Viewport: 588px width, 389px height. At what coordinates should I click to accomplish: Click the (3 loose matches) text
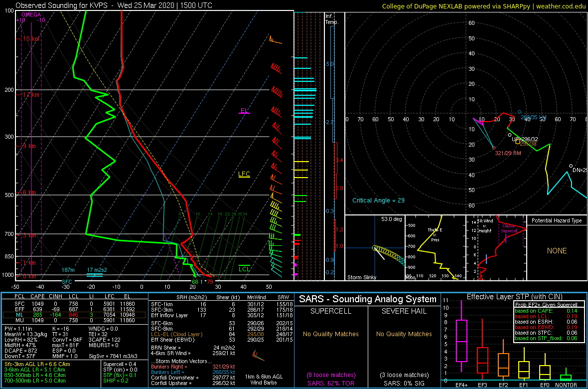[404, 375]
